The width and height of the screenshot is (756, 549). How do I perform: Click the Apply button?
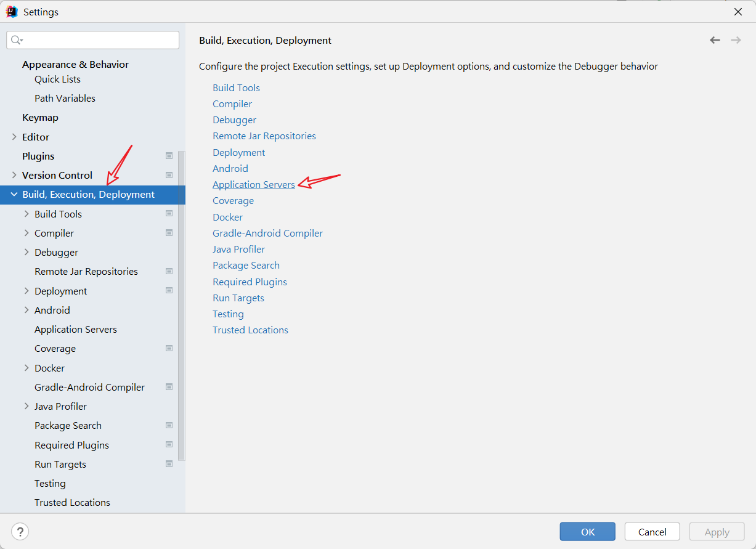coord(717,532)
